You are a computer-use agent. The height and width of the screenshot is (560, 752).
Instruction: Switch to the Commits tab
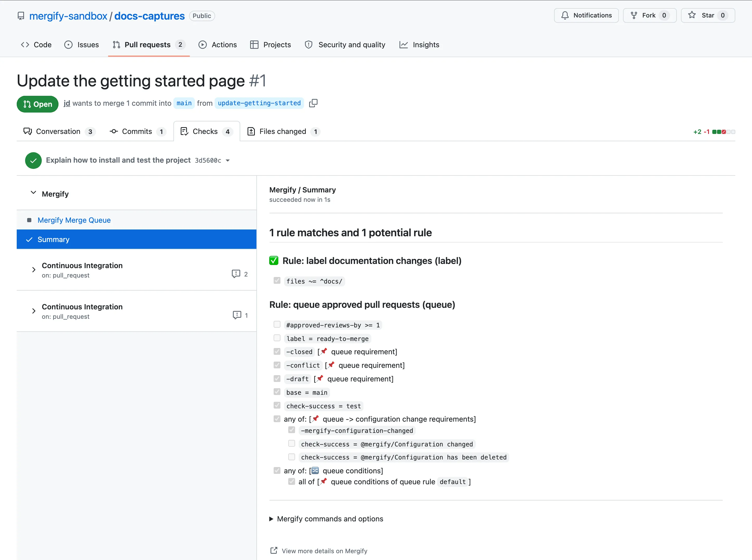click(138, 132)
